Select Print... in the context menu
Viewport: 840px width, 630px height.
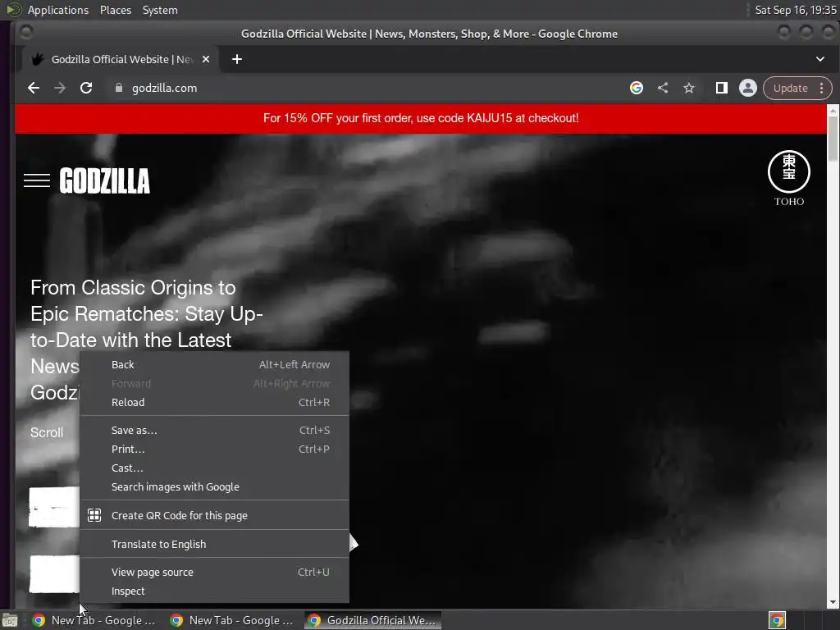click(214, 449)
